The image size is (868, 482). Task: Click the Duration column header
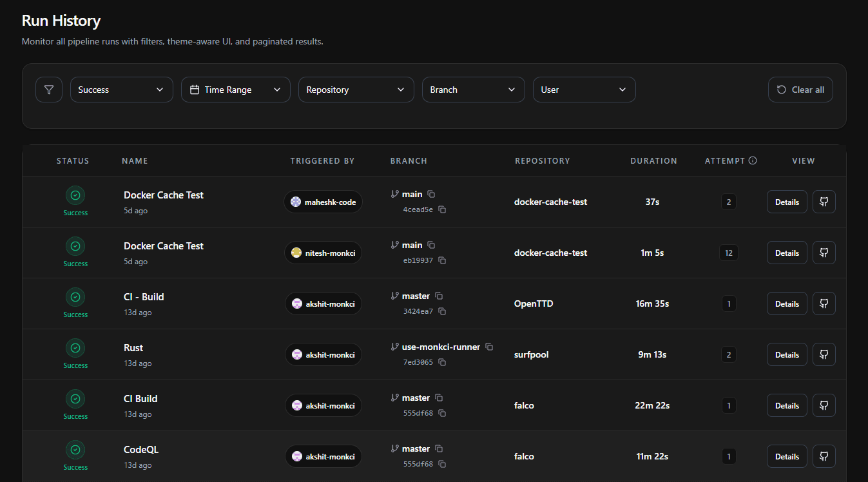(653, 160)
